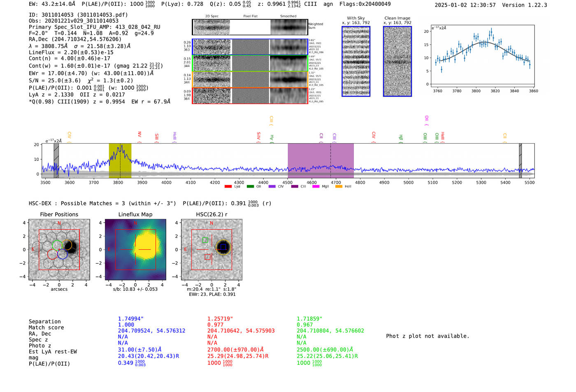Click the green fiber circle in Fiber Positions
Image resolution: width=576 pixels, height=392 pixels.
tap(57, 245)
